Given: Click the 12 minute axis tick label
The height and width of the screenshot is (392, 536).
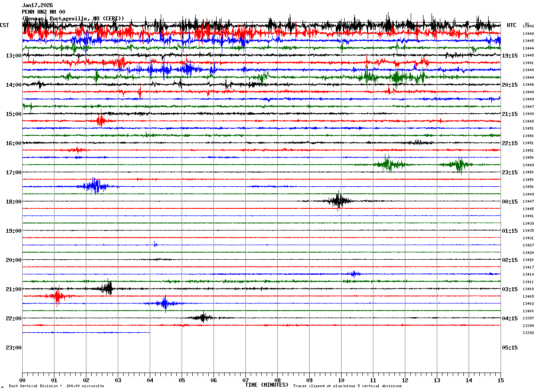Looking at the screenshot, I should 405,380.
